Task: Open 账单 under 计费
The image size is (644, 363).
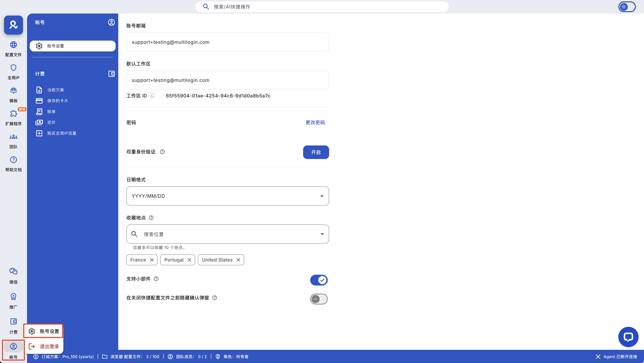Action: [x=46, y=112]
